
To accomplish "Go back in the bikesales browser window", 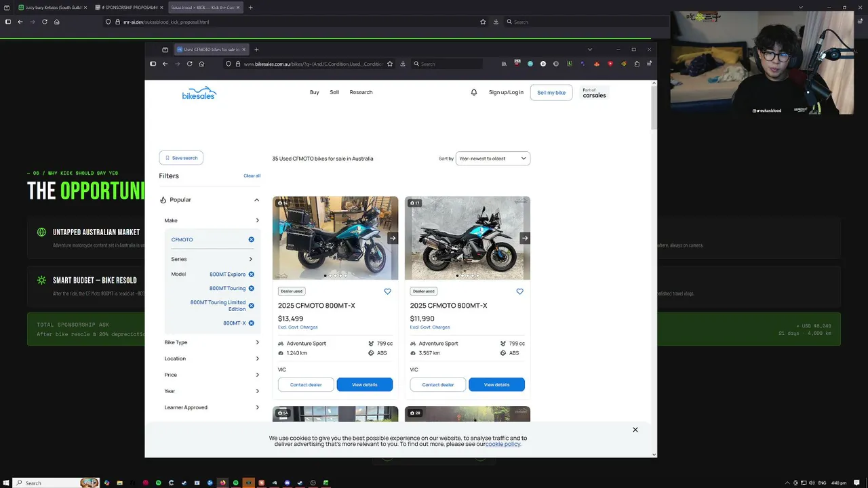I will pyautogui.click(x=165, y=64).
